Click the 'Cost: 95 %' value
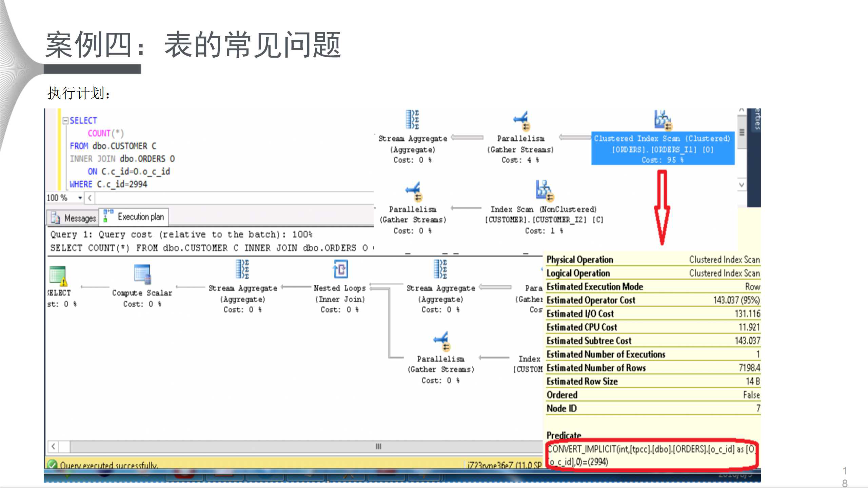 (x=663, y=160)
